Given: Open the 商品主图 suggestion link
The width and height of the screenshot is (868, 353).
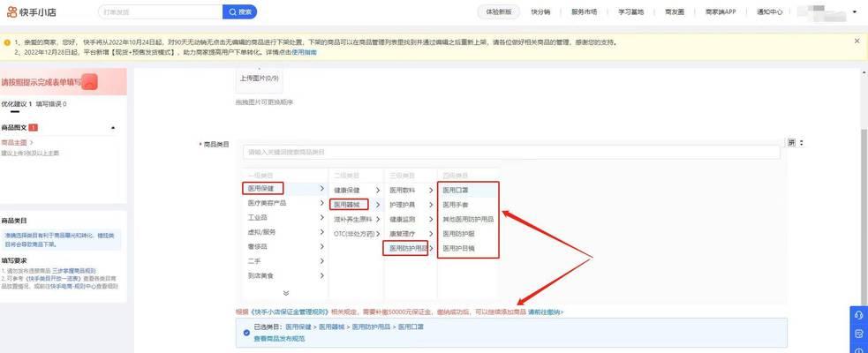Looking at the screenshot, I should point(17,143).
